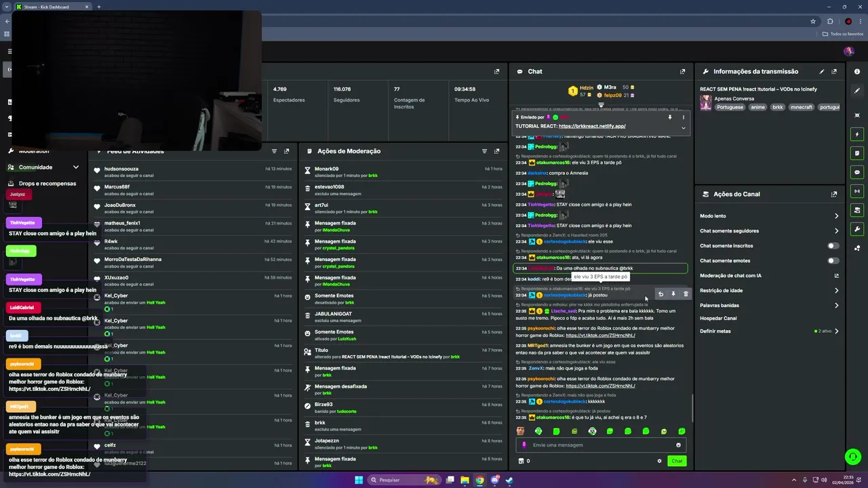Click the stream category thumbnail Apenas Conversa
This screenshot has width=868, height=488.
[x=706, y=102]
